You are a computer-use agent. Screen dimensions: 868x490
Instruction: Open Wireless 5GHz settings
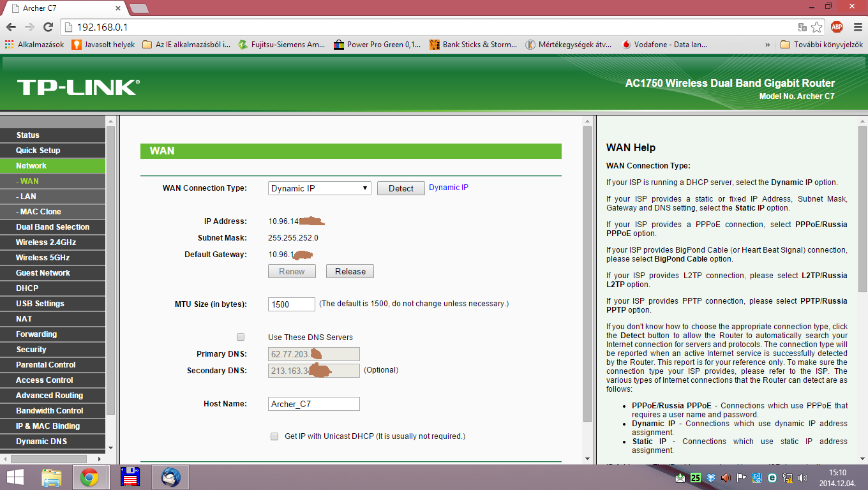tap(52, 258)
